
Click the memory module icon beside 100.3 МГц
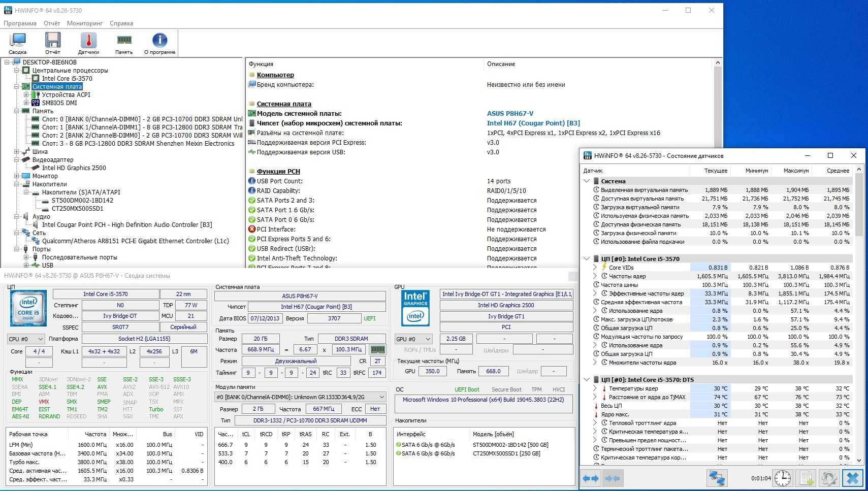pyautogui.click(x=377, y=349)
